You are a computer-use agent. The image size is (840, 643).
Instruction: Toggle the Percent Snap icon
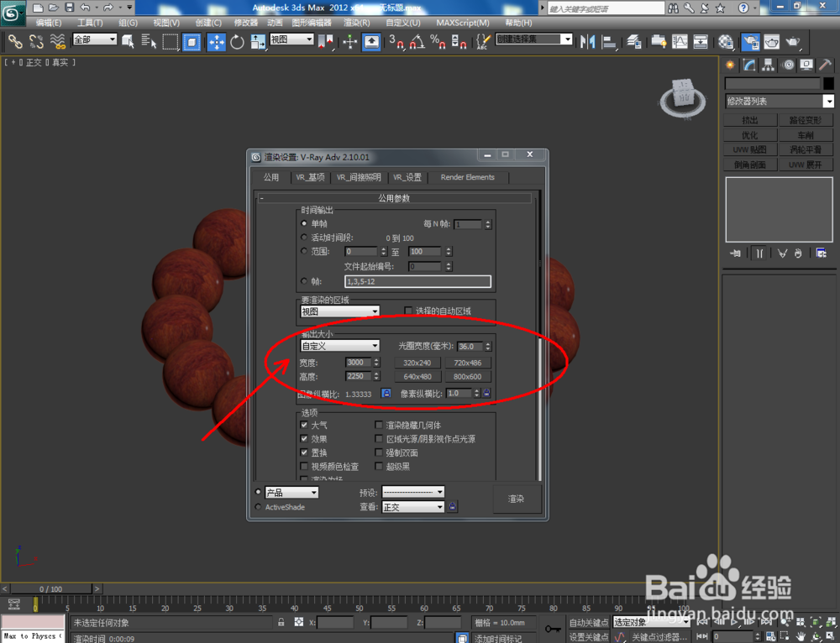[438, 42]
